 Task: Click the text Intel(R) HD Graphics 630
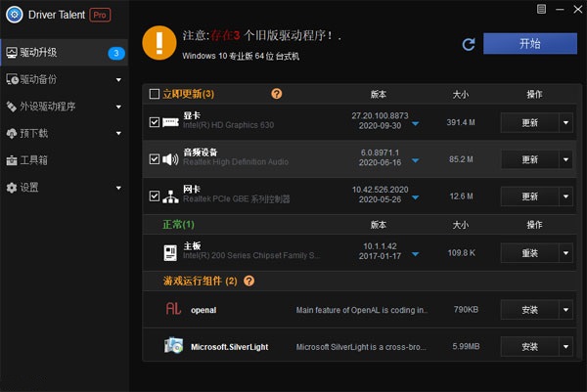pos(228,125)
